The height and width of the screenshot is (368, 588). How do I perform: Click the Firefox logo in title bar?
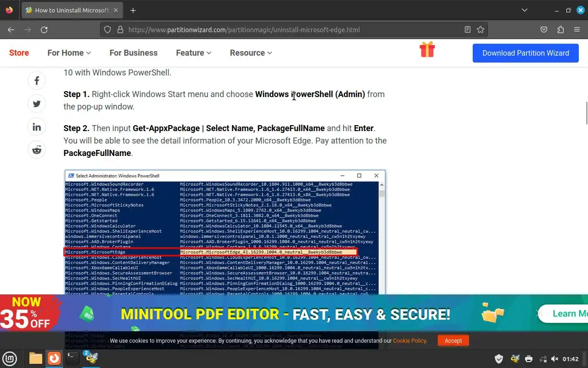click(10, 10)
